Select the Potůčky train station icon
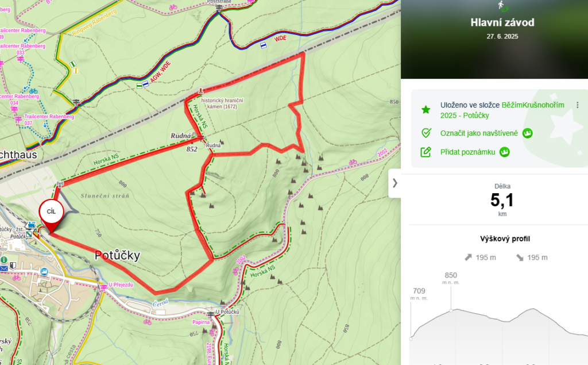 pos(32,225)
